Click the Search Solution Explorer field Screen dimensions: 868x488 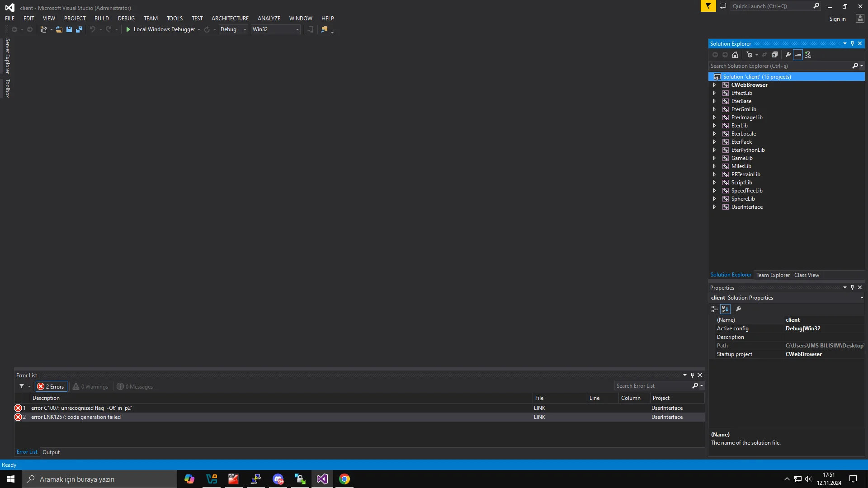click(x=780, y=66)
